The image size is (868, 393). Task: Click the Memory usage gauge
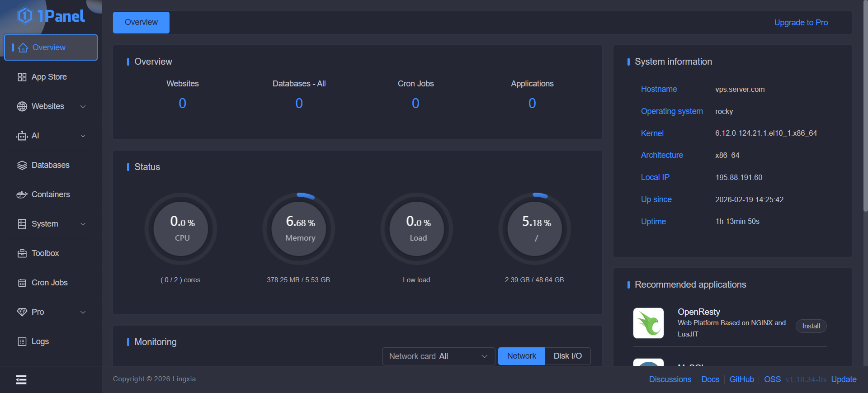299,229
